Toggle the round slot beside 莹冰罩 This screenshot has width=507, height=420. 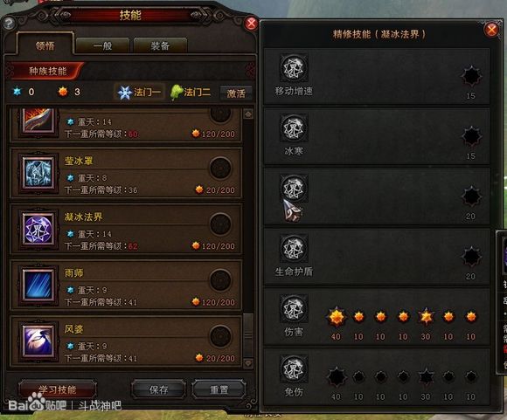[220, 169]
